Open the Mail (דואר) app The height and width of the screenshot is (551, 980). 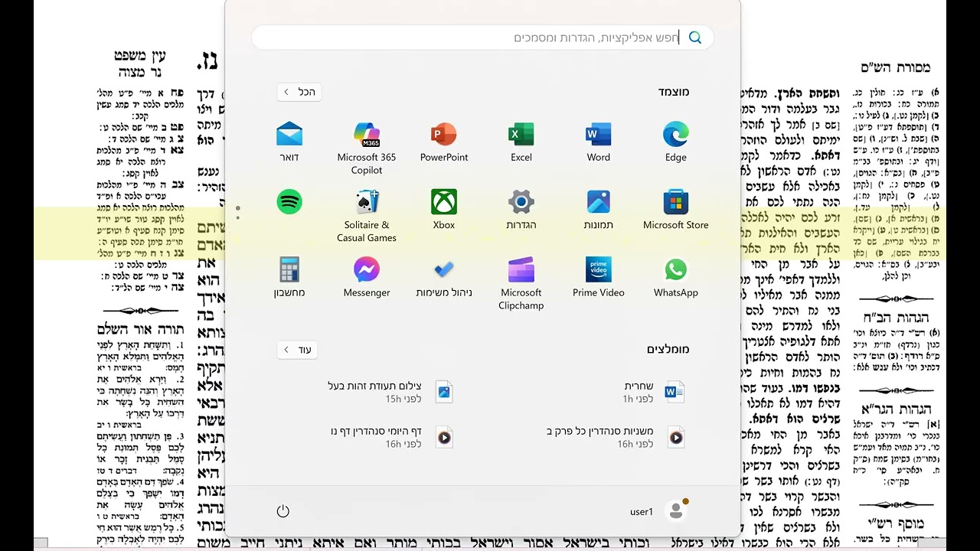pos(289,142)
